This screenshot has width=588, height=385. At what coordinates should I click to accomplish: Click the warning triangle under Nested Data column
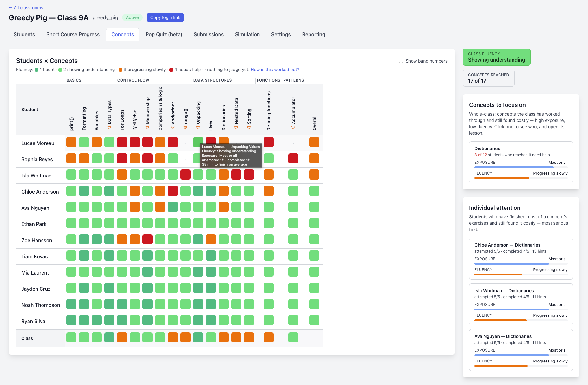click(236, 128)
